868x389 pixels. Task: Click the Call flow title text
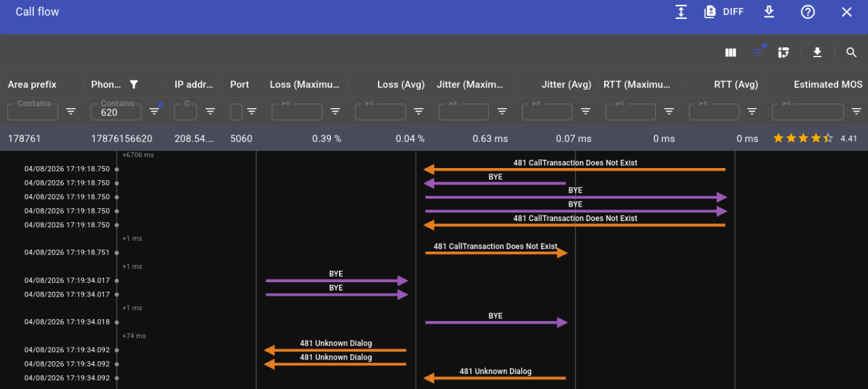pyautogui.click(x=37, y=12)
